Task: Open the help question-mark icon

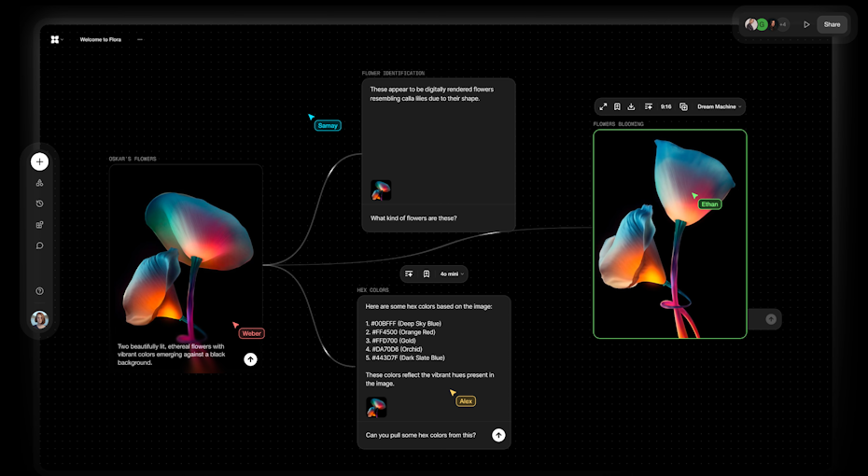Action: click(39, 291)
